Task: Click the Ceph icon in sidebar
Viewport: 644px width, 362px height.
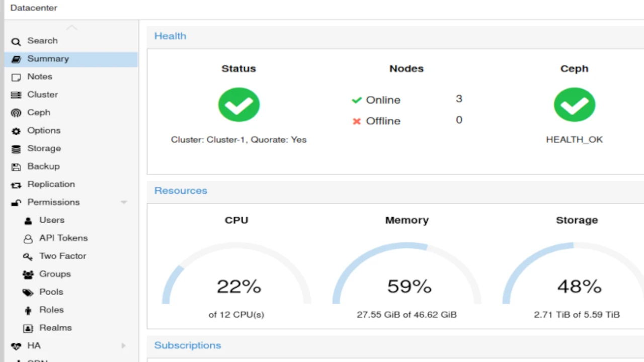Action: [16, 113]
